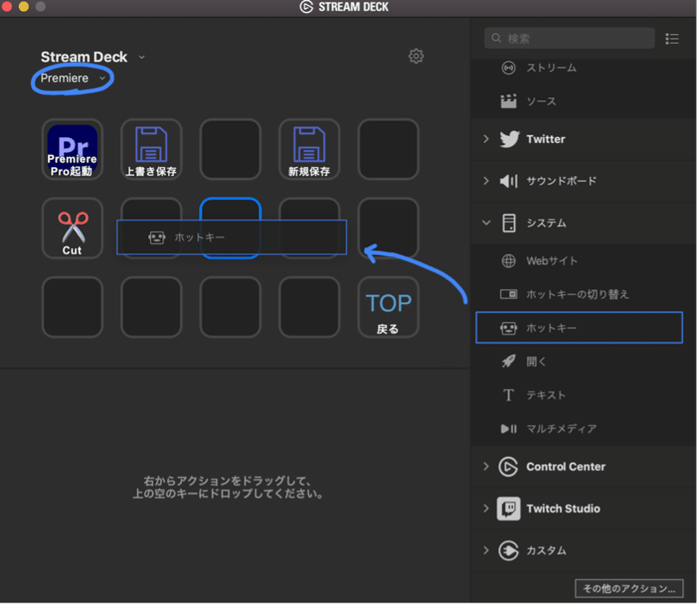The height and width of the screenshot is (605, 700).
Task: Select empty key right of 新規保存
Action: click(388, 149)
